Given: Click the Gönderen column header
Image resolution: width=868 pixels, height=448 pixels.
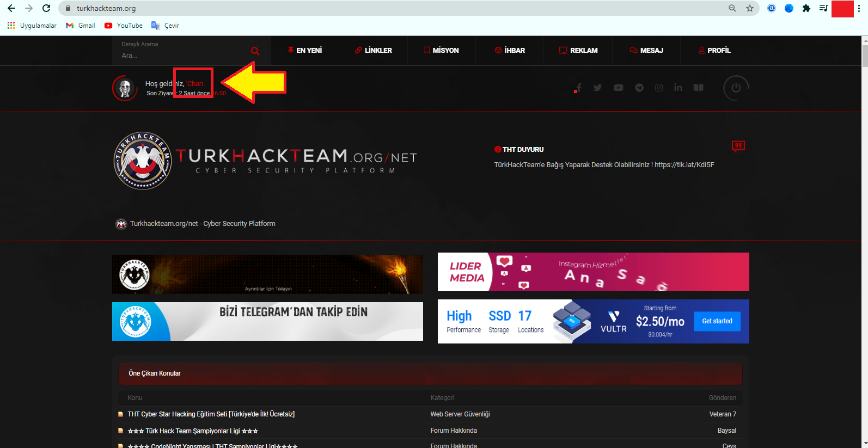Looking at the screenshot, I should pos(723,398).
